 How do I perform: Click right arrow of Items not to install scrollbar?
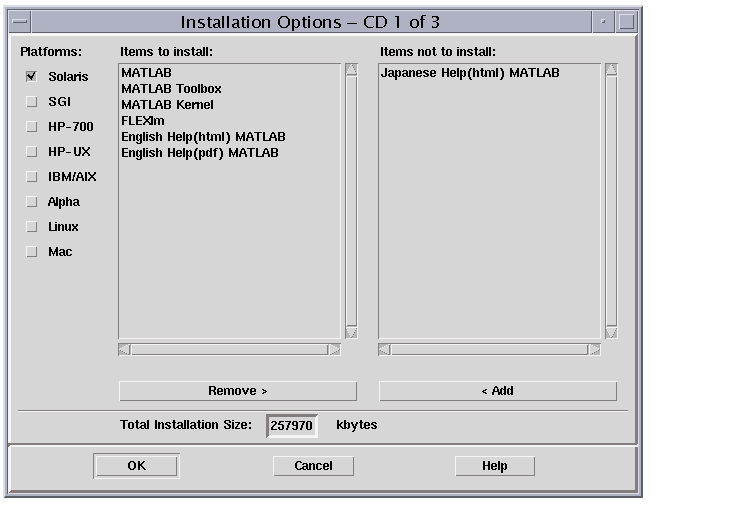coord(595,349)
